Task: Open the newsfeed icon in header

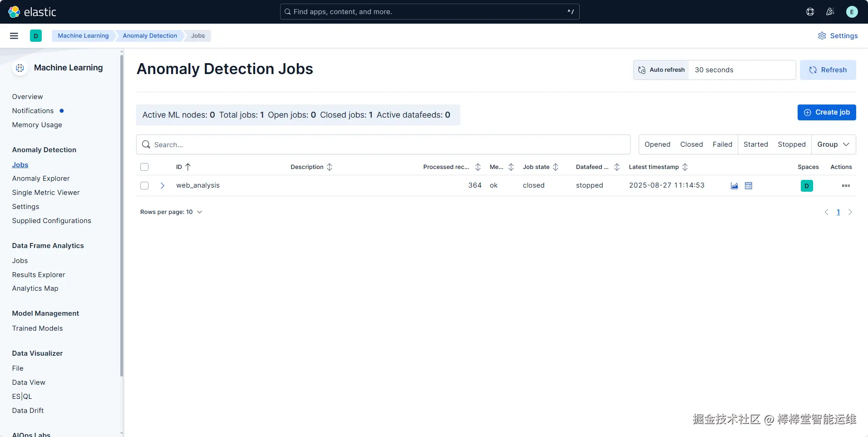Action: (830, 12)
